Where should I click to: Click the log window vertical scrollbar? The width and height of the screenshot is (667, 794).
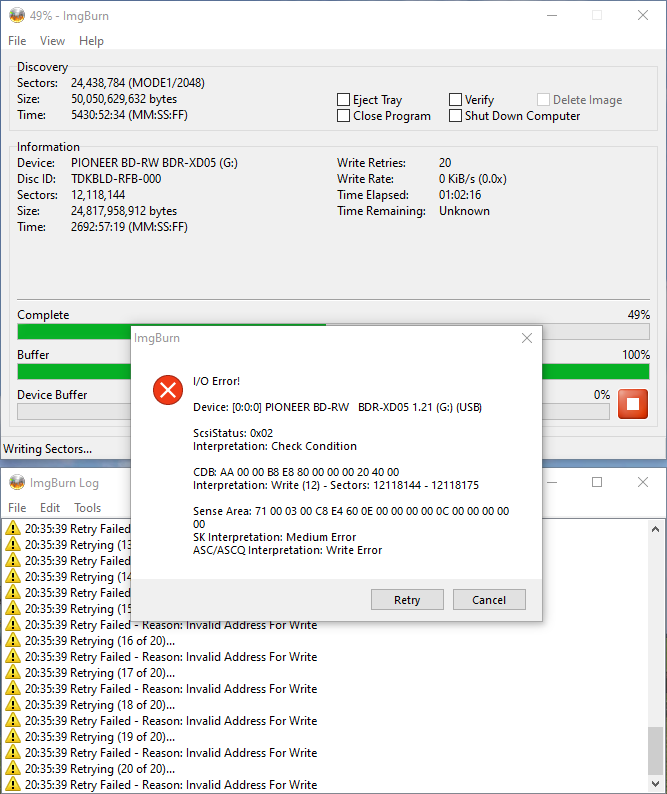point(655,650)
